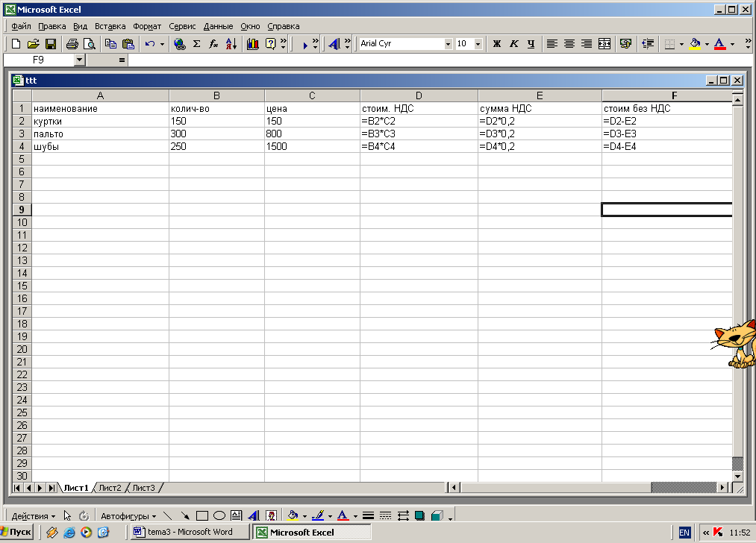Apply drawing toolbar line color pen

click(x=318, y=516)
